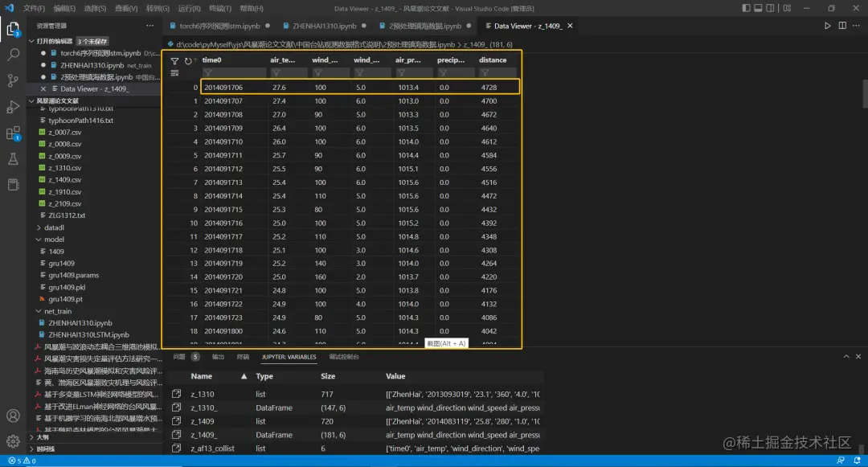Image resolution: width=868 pixels, height=467 pixels.
Task: Collapse the 打开的编辑器 section
Action: (31, 41)
